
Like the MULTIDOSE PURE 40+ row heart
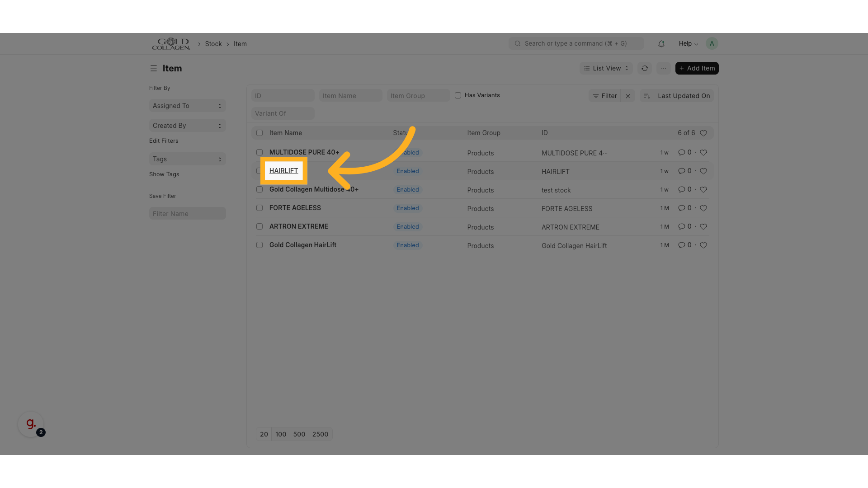[x=703, y=153]
